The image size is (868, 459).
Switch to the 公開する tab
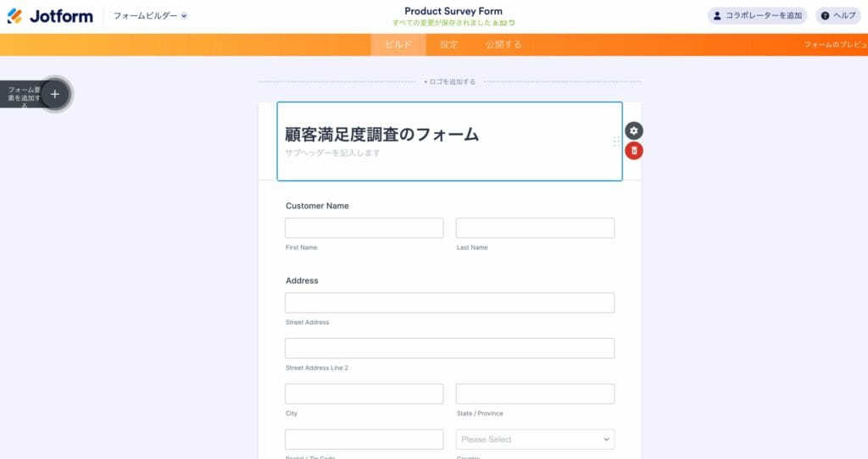(504, 45)
